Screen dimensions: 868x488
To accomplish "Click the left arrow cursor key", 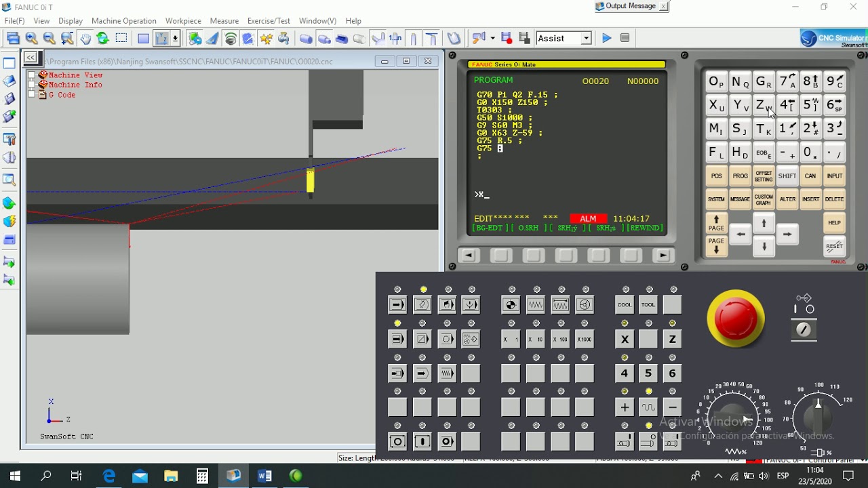I will 741,235.
